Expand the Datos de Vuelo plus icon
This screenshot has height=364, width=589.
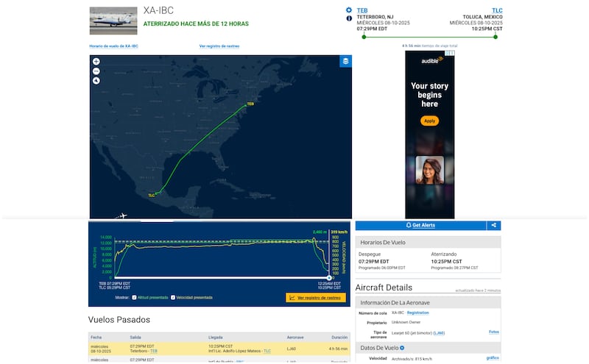click(x=402, y=347)
